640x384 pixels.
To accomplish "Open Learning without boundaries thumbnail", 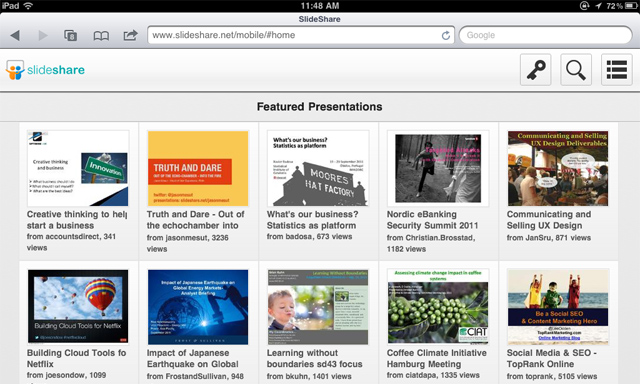I will [x=318, y=306].
